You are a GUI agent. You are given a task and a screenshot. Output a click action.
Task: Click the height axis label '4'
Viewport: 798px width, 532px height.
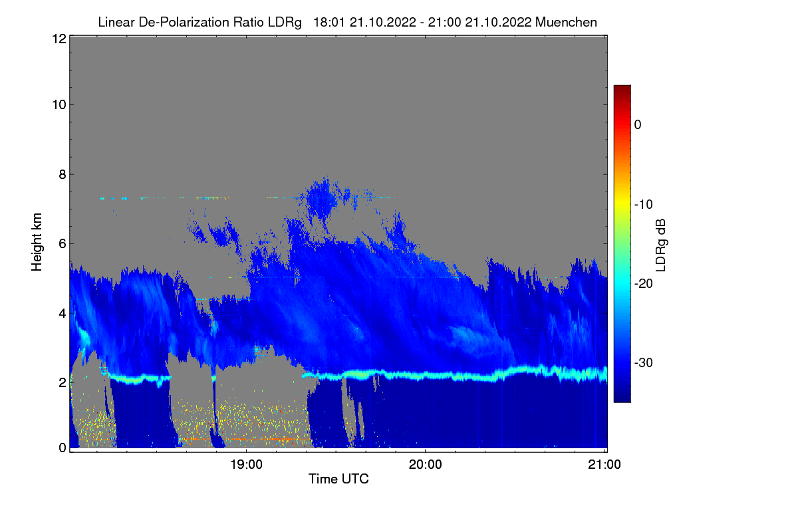(61, 313)
